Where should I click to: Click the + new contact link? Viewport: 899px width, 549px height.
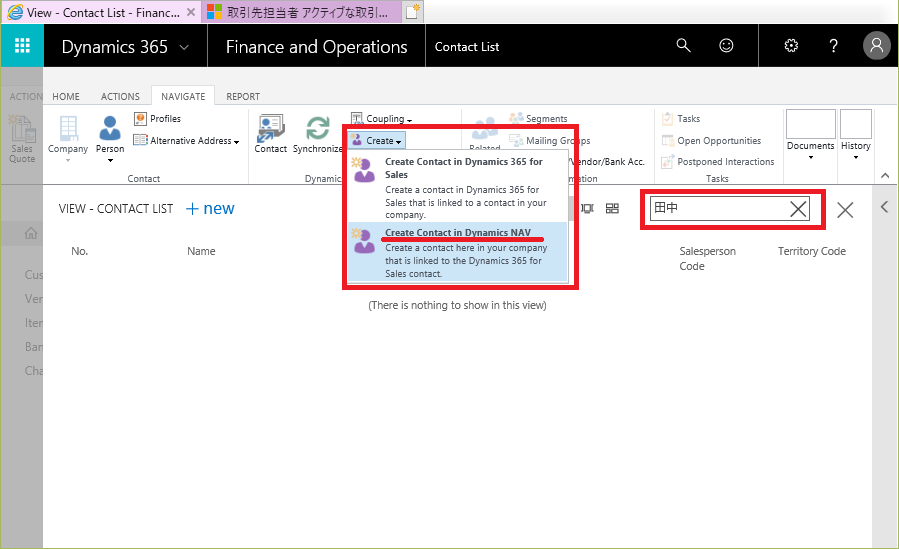pyautogui.click(x=210, y=209)
